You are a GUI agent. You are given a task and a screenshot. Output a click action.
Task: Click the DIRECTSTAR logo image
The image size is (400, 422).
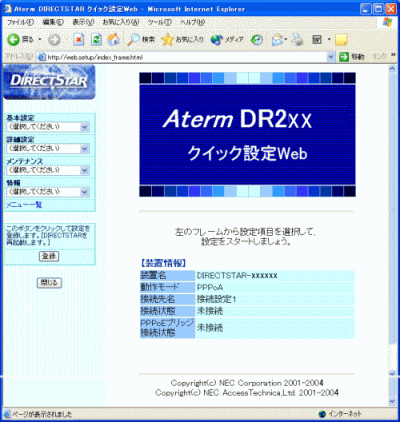coord(49,82)
